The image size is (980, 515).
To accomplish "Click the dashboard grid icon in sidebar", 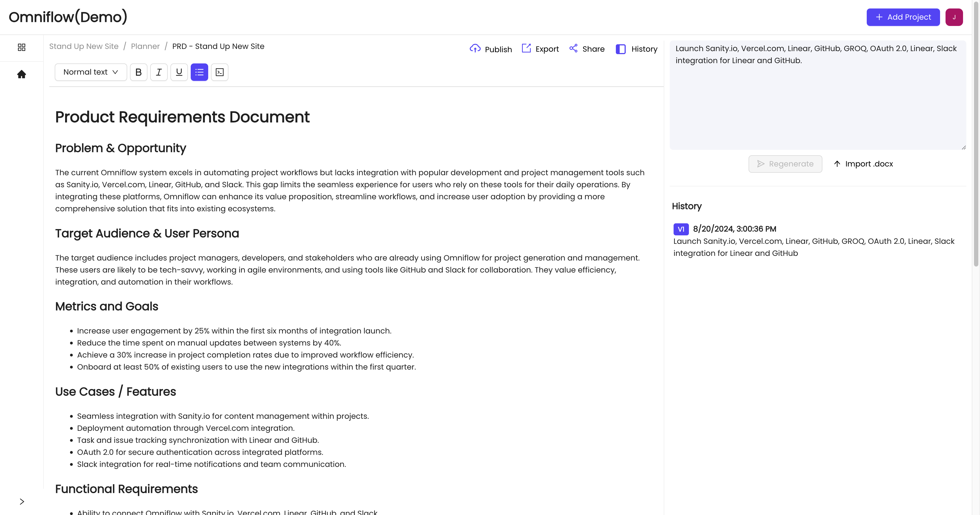I will pos(22,47).
